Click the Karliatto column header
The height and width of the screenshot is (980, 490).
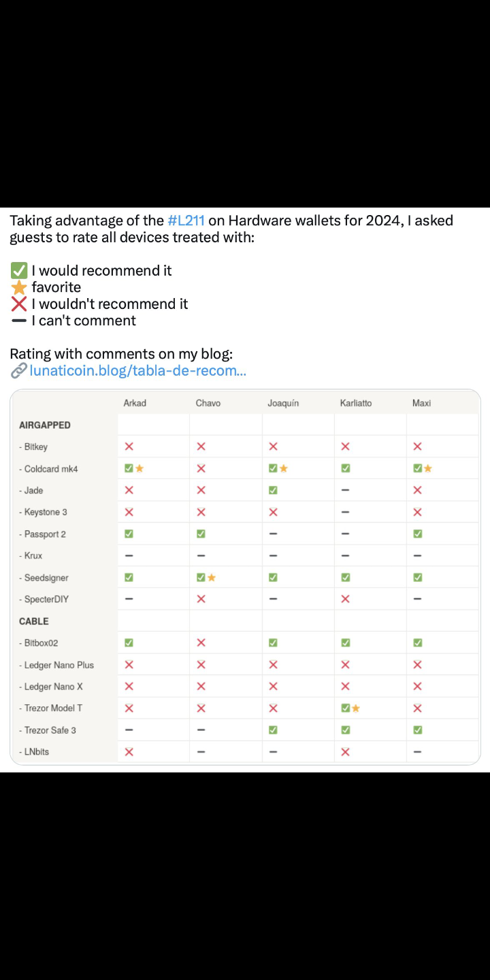tap(356, 403)
